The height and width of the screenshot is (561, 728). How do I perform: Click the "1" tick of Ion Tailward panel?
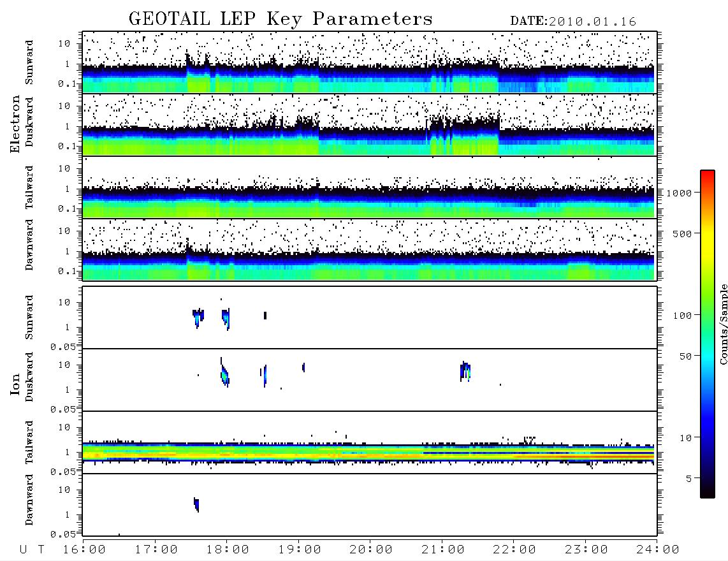coord(68,452)
